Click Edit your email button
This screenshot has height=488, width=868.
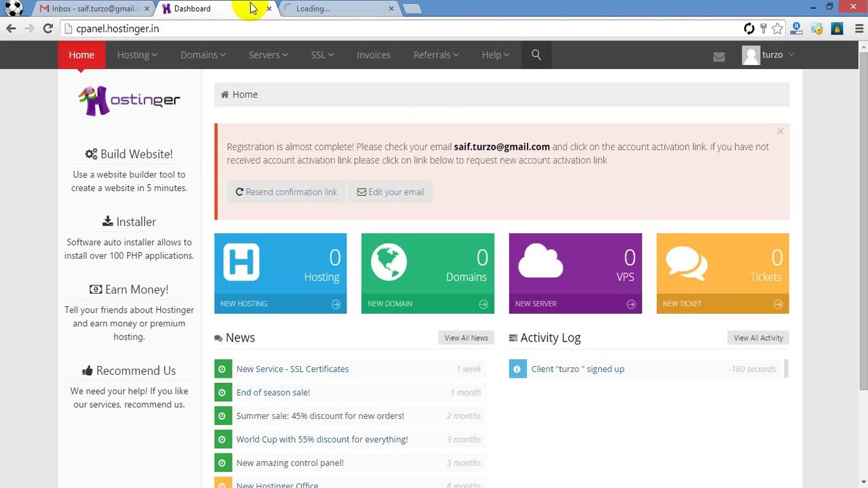391,192
